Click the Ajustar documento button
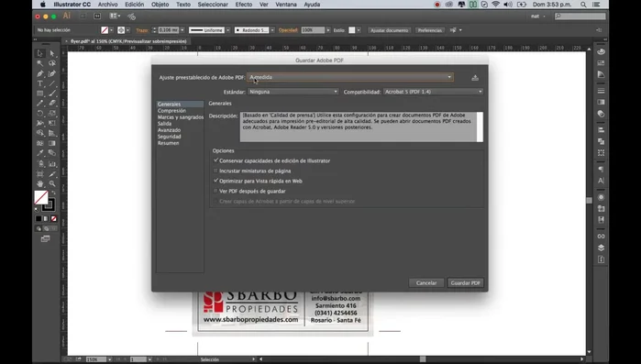The width and height of the screenshot is (641, 364). pyautogui.click(x=389, y=30)
